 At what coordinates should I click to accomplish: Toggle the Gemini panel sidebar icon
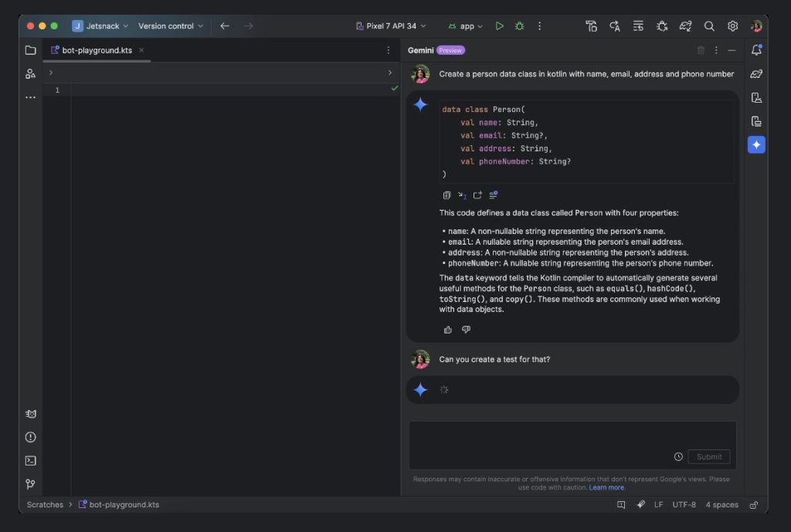coord(756,144)
